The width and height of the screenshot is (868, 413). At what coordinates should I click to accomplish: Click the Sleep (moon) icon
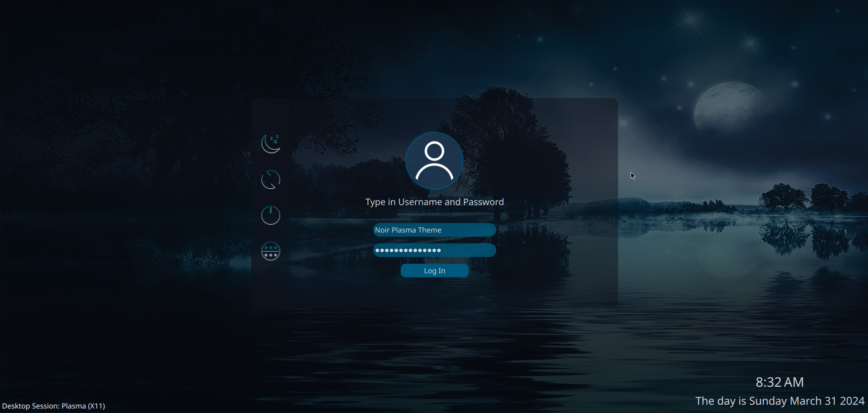(x=271, y=144)
